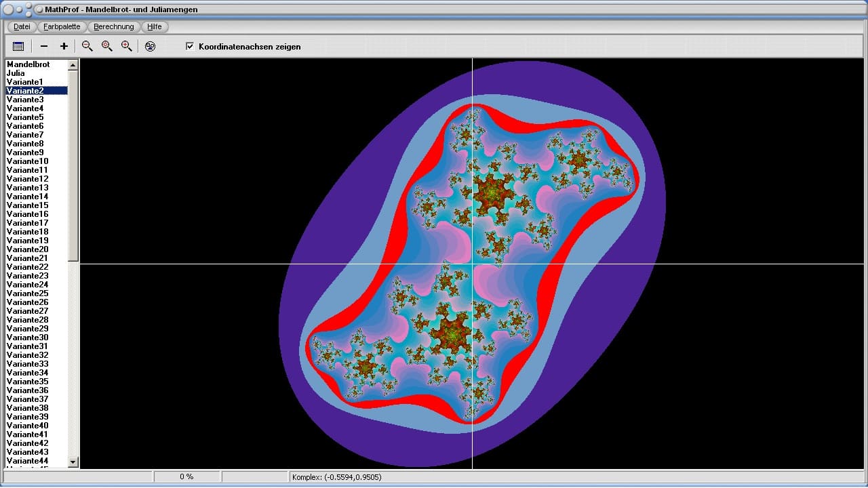The height and width of the screenshot is (488, 868).
Task: Click the plus toolbar icon
Action: click(x=64, y=46)
